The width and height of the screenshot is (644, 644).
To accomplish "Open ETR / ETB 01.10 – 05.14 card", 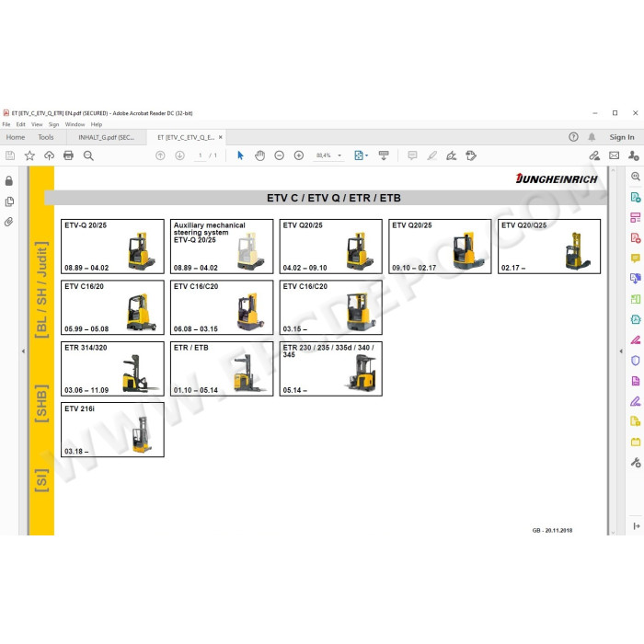I will click(222, 369).
